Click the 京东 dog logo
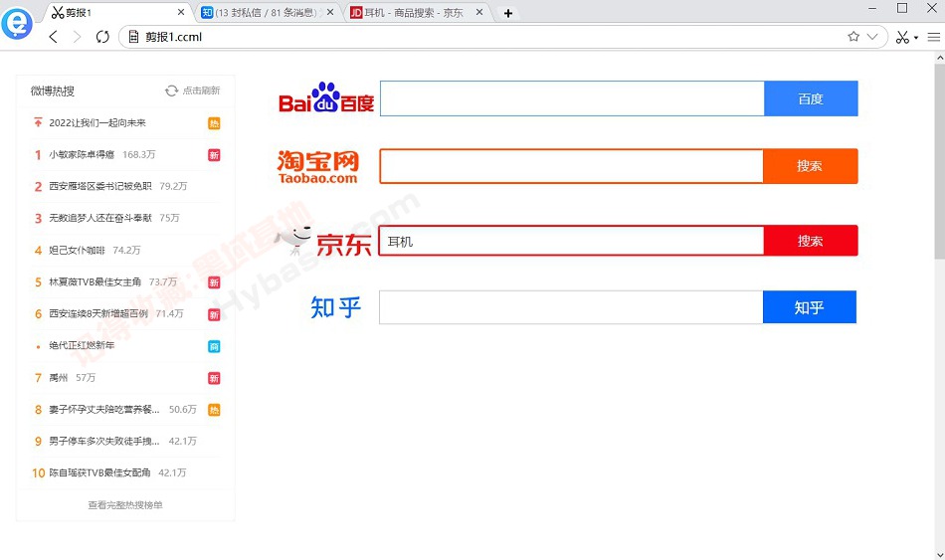 pos(323,241)
